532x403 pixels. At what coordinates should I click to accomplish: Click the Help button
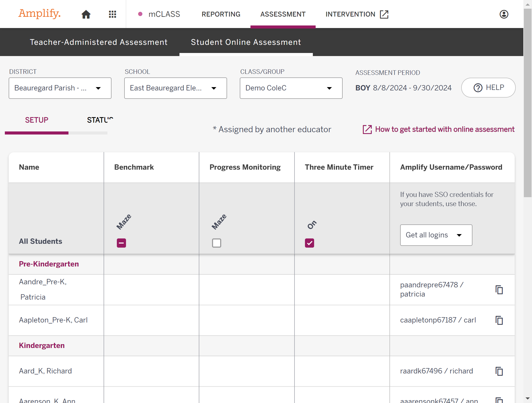tap(488, 88)
